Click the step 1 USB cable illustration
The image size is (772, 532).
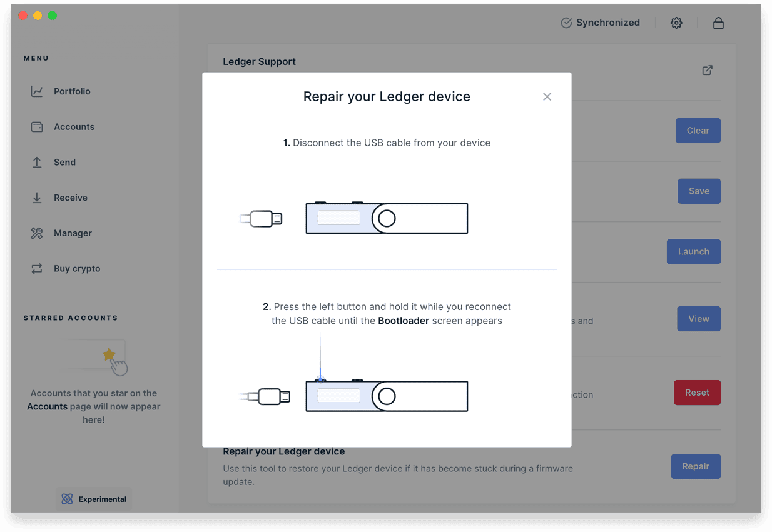click(261, 219)
